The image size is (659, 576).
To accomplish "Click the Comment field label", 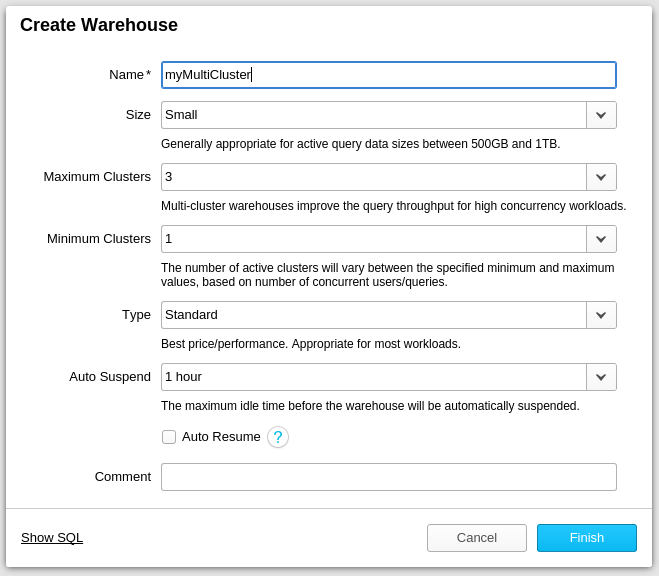I will coord(122,477).
